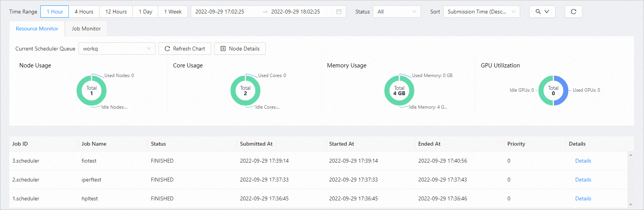The height and width of the screenshot is (210, 644).
Task: Open Details link for iperftest job
Action: click(x=583, y=180)
